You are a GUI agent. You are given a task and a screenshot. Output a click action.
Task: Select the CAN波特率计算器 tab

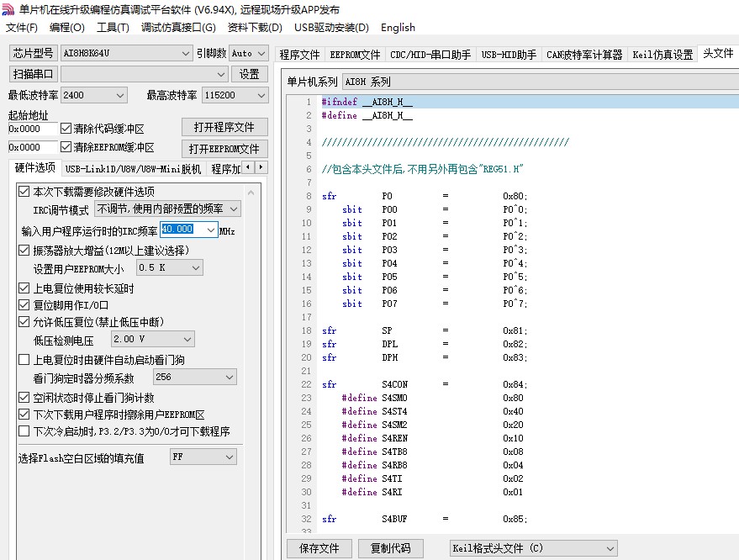pos(584,55)
